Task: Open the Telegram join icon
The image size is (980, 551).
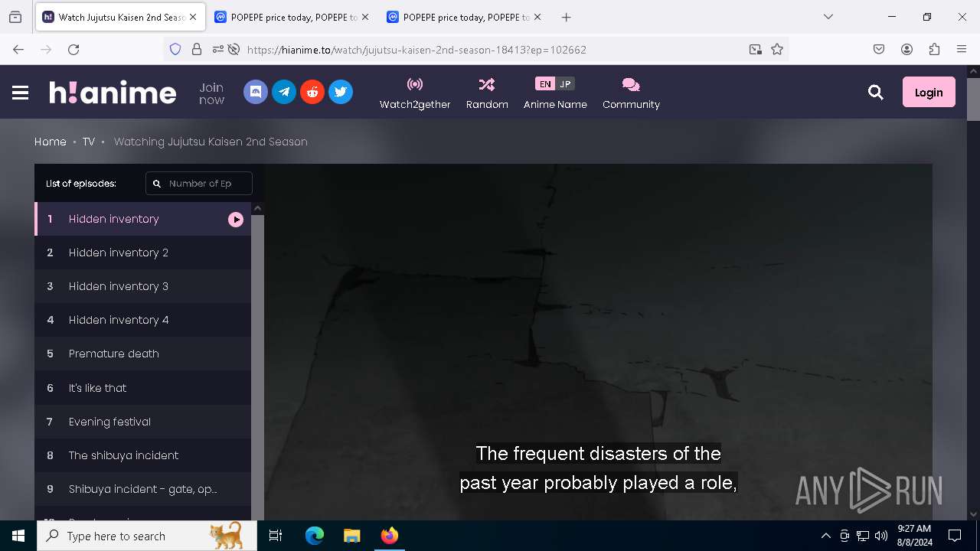Action: [284, 92]
